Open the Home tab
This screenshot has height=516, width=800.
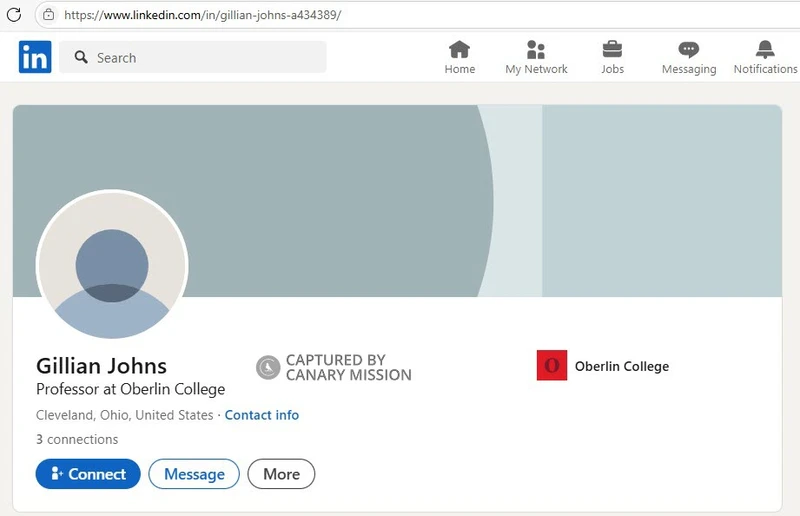[460, 58]
